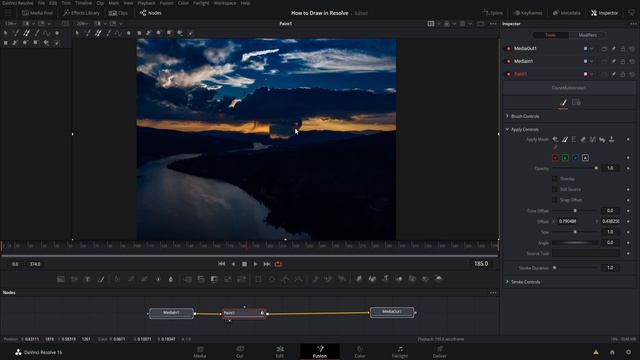Viewport: 640px width, 360px height.
Task: Toggle the loop playback button
Action: tap(278, 264)
